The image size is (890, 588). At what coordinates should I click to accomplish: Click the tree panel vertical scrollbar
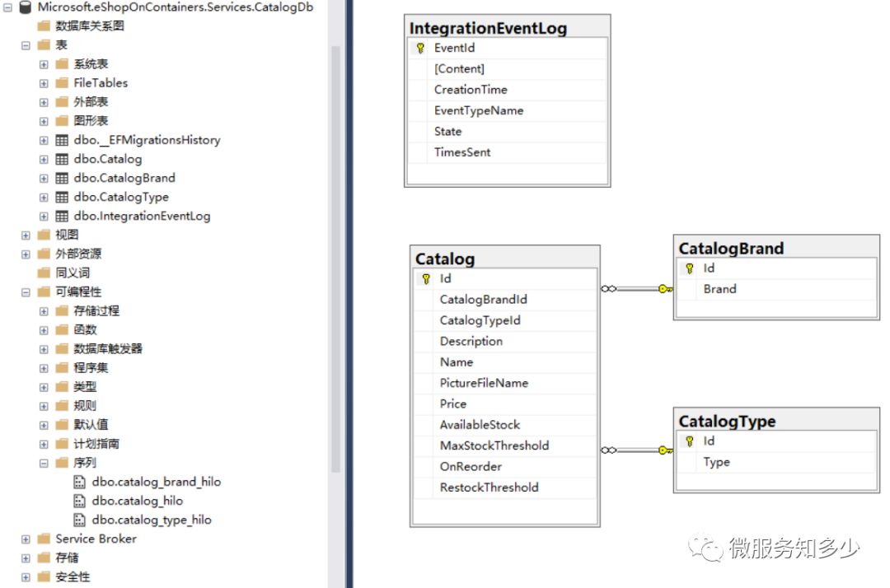point(335,259)
